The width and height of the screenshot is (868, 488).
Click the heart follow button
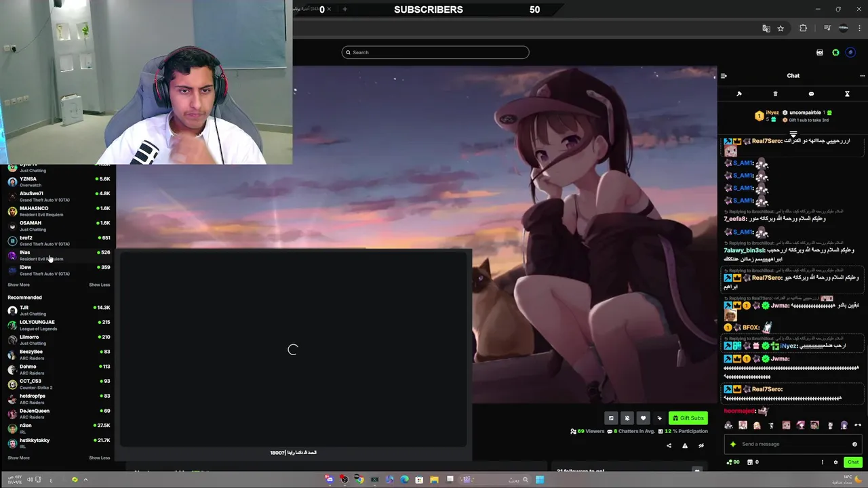[644, 418]
